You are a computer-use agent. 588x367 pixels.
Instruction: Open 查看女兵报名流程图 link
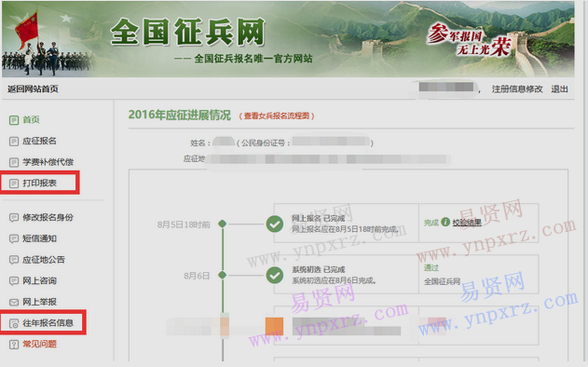pyautogui.click(x=277, y=116)
